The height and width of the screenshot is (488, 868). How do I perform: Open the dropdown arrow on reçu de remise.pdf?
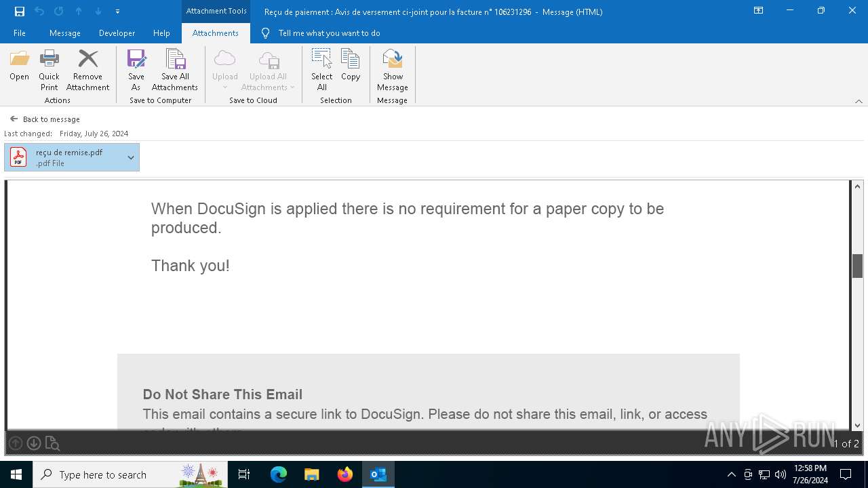131,157
